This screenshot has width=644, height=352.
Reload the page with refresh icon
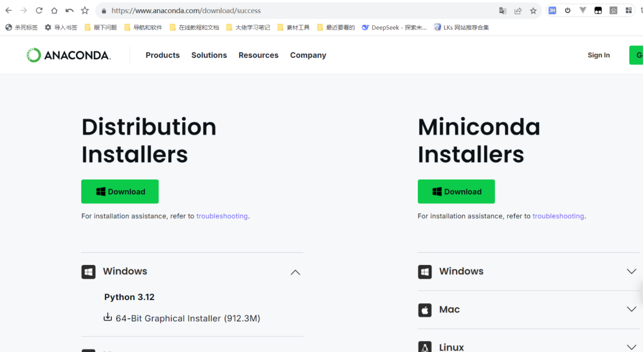pyautogui.click(x=39, y=10)
